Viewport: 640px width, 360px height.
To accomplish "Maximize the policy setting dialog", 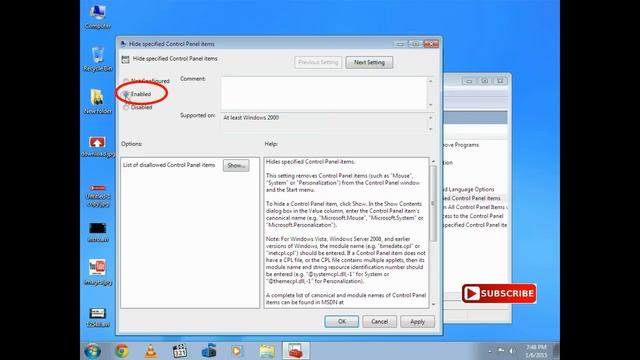I will click(x=415, y=44).
